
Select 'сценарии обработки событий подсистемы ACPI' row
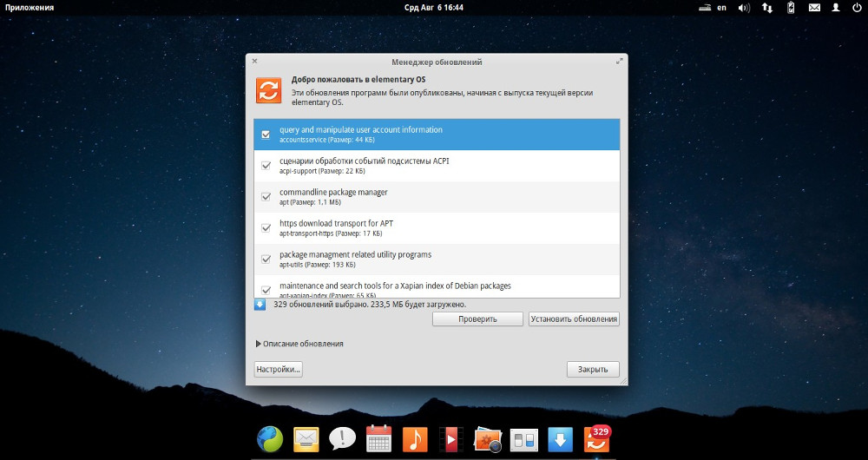click(x=437, y=166)
